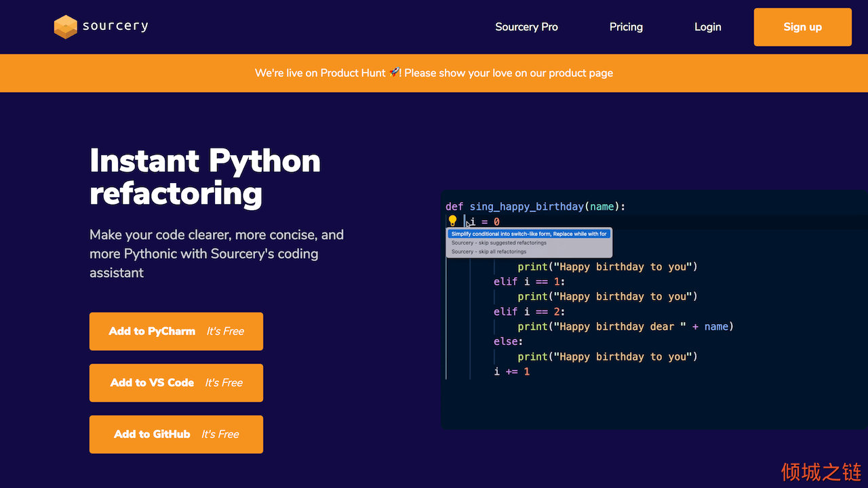
Task: Click Add to VS Code button
Action: click(x=176, y=383)
